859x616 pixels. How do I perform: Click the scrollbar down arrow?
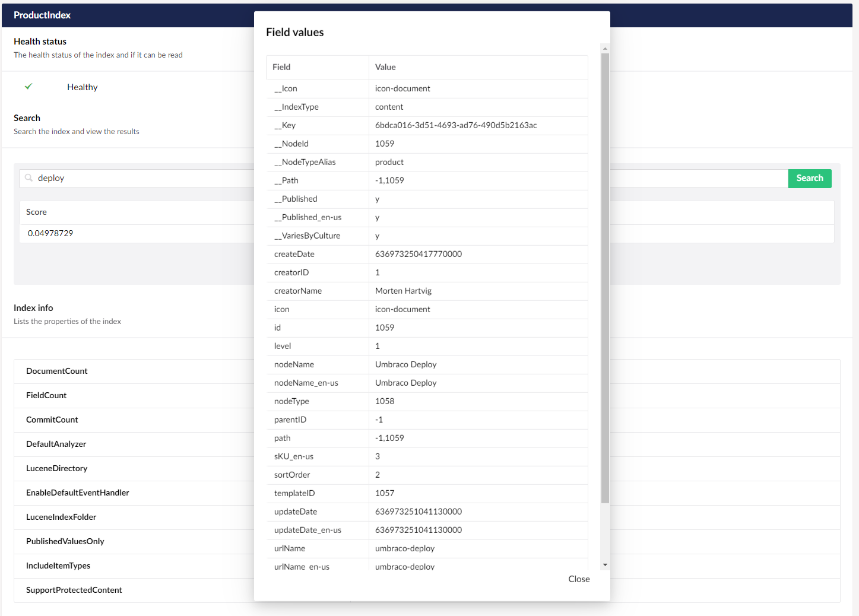605,565
